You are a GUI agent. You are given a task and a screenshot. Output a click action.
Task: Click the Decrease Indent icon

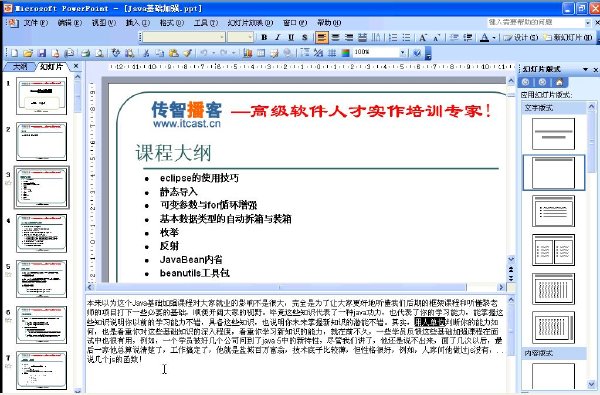coord(454,37)
